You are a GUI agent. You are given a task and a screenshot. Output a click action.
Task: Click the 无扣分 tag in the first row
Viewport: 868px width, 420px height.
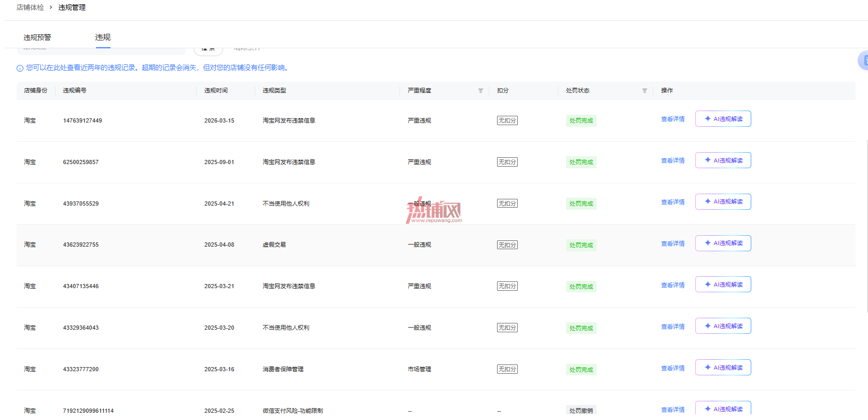tap(507, 120)
